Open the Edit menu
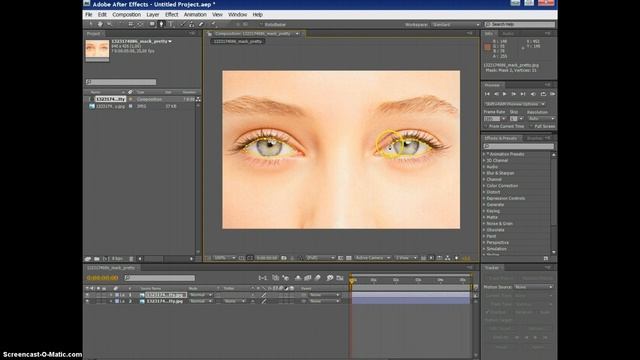Screen dimensions: 640x360 coord(102,15)
